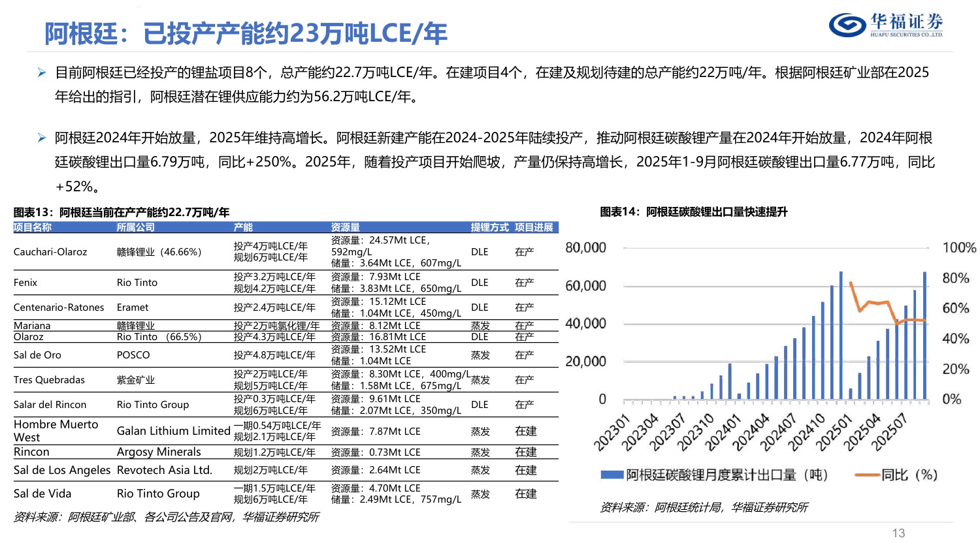Image resolution: width=980 pixels, height=551 pixels.
Task: Click the first bullet arrow beginning 目前阿根廷
Action: pos(42,72)
